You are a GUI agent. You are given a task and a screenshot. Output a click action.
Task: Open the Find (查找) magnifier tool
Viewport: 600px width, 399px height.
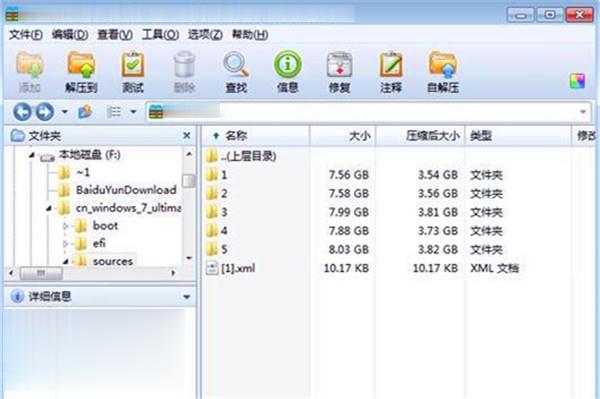(236, 65)
